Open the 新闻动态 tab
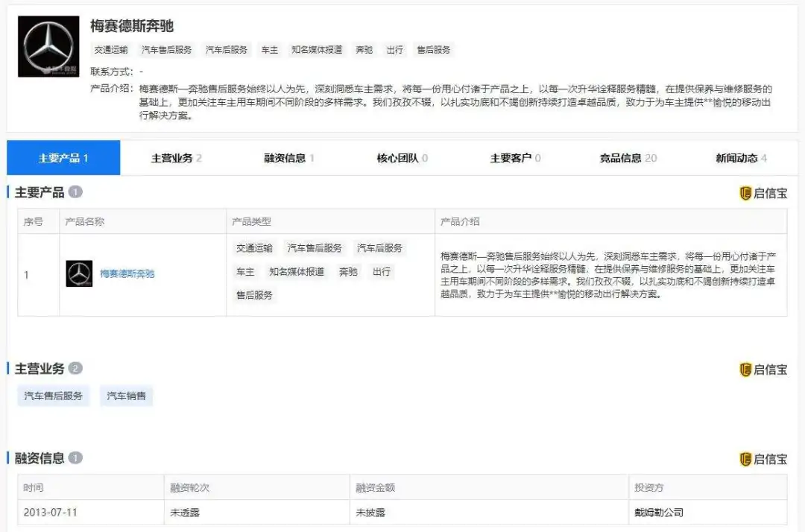The image size is (805, 532). coord(741,158)
